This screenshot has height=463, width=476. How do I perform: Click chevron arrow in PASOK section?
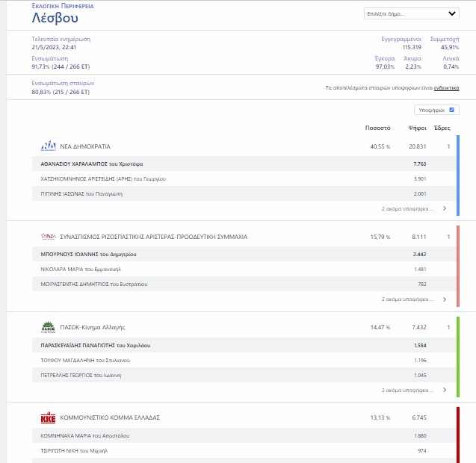445,390
